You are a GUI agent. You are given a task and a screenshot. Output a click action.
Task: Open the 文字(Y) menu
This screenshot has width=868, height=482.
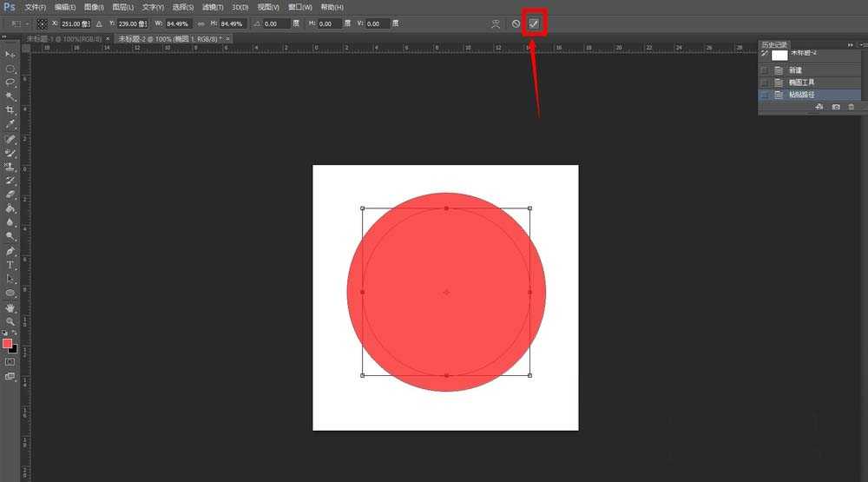pos(153,7)
